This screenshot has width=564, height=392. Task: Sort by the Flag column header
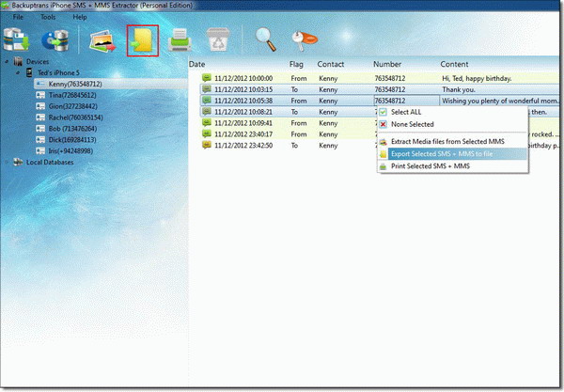pyautogui.click(x=296, y=64)
